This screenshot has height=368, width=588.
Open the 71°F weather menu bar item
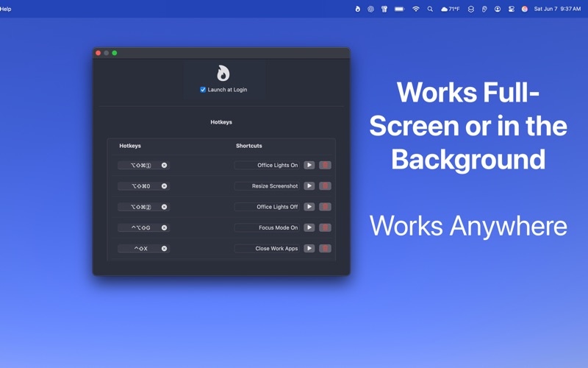click(451, 9)
